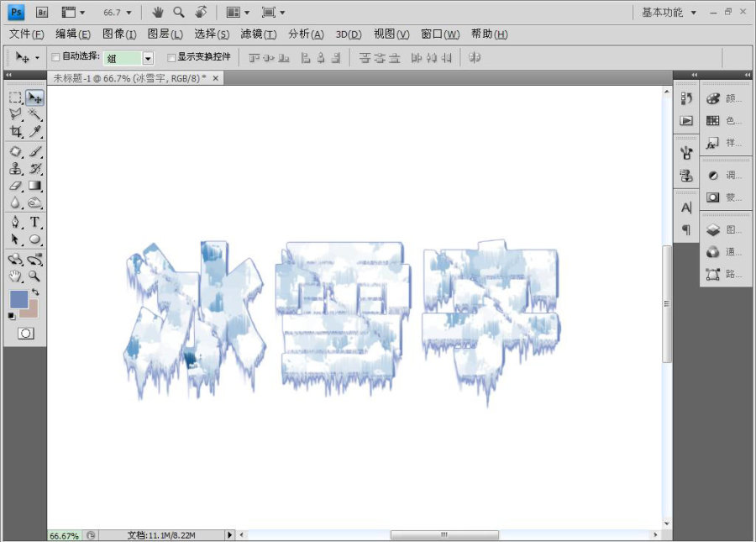This screenshot has height=542, width=756.
Task: Select the Eyedropper tool
Action: click(x=34, y=131)
